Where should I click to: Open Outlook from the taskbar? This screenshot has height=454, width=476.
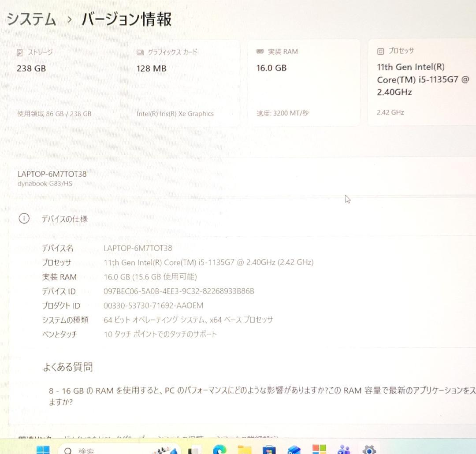(x=294, y=450)
